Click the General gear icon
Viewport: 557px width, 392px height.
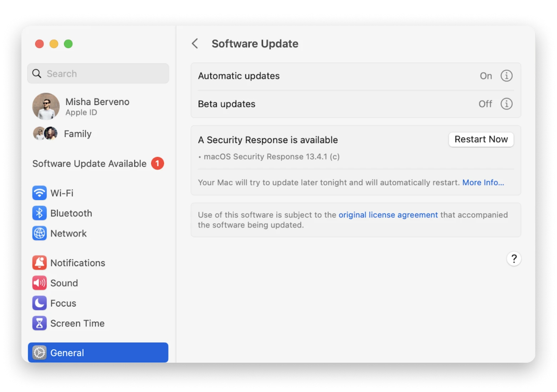[39, 353]
